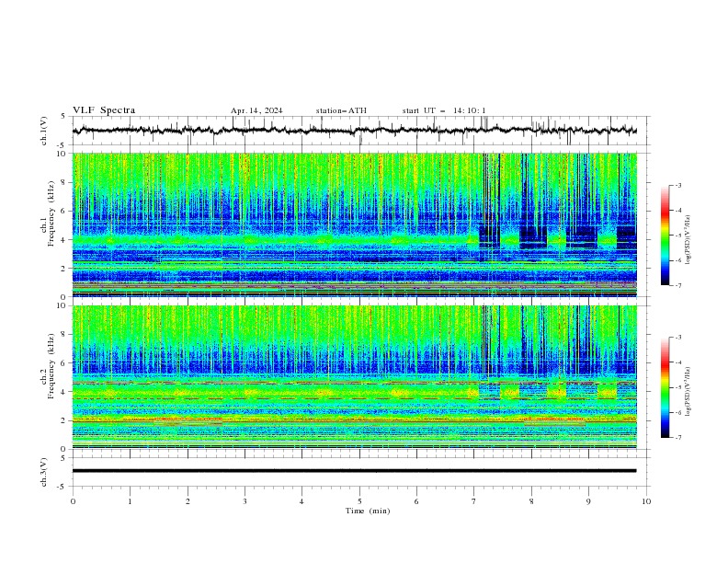Click the 'VLF Spectra' title text

pyautogui.click(x=104, y=110)
